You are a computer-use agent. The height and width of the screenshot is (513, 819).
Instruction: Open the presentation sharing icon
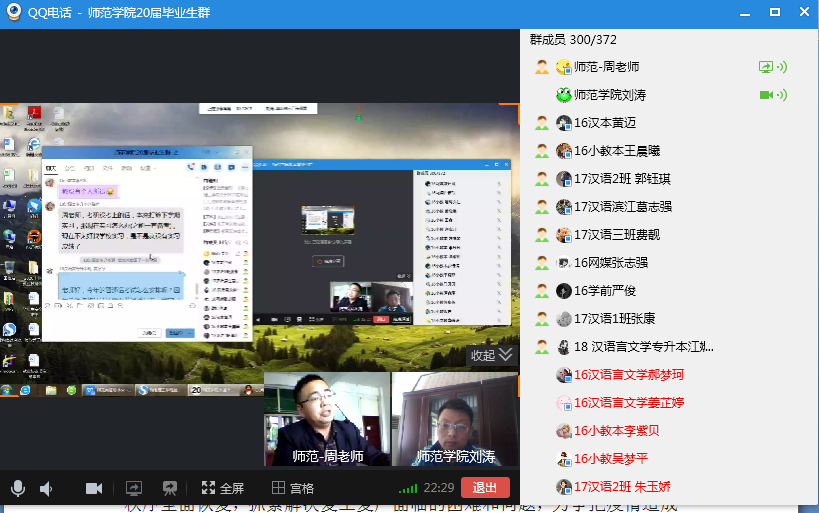[170, 488]
